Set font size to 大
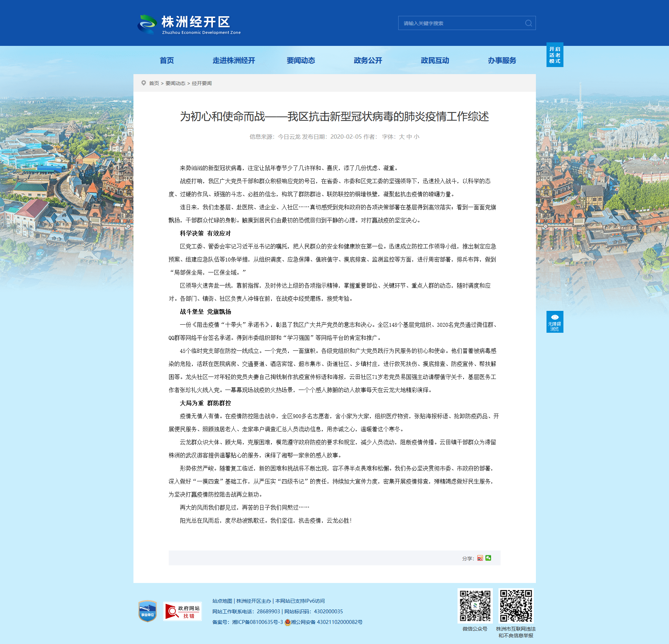Screen dimensions: 669x644 tap(401, 137)
